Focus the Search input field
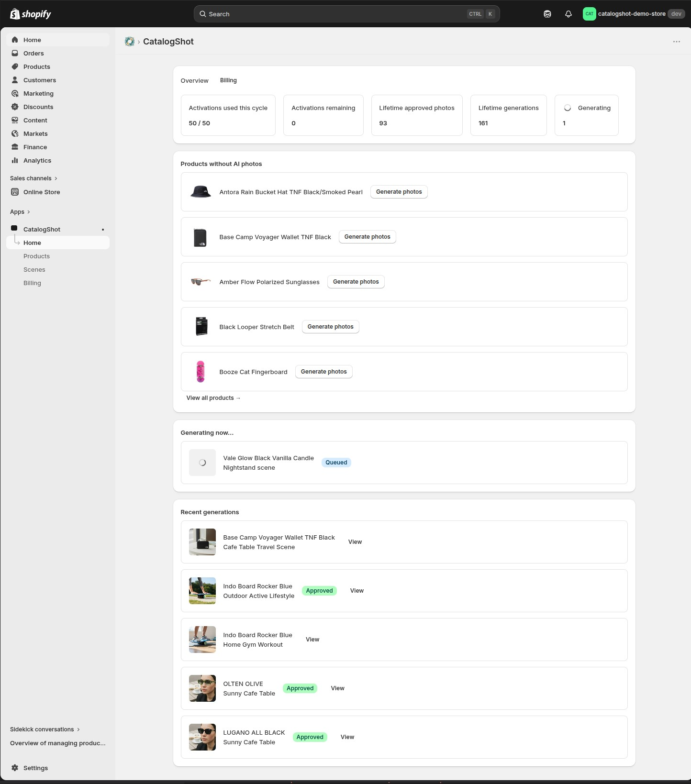691x784 pixels. (347, 14)
